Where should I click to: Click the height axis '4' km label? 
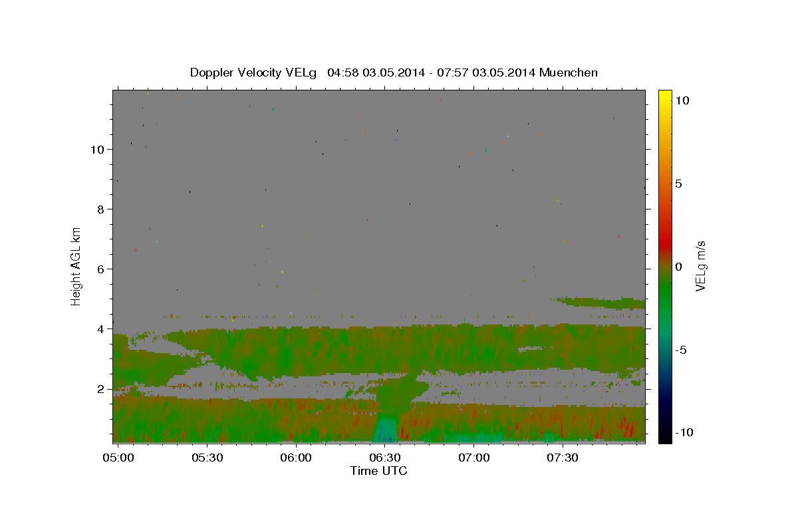[101, 329]
